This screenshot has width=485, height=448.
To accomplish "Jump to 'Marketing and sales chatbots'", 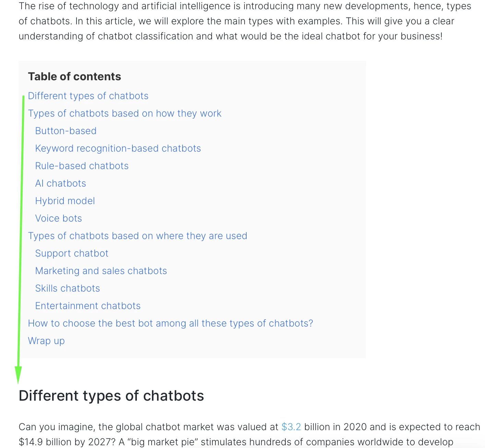I will pos(101,271).
